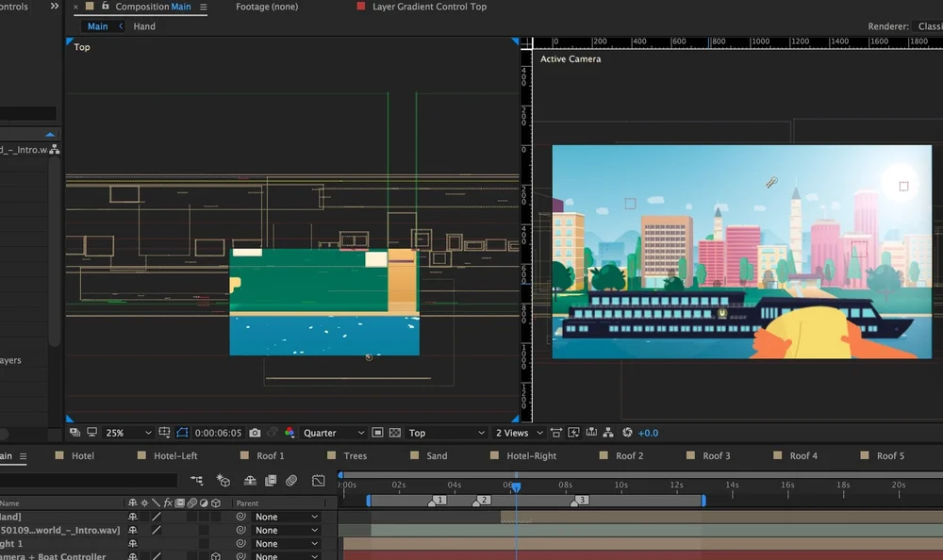Click the Frame Blending icon in timeline
Viewport: 943px width, 560px height.
(271, 481)
